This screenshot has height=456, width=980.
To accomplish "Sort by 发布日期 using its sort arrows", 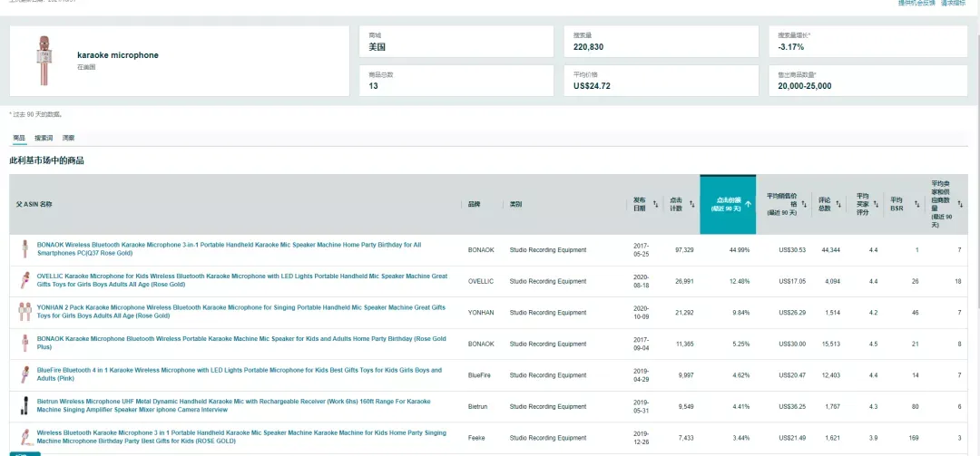I will tap(656, 204).
